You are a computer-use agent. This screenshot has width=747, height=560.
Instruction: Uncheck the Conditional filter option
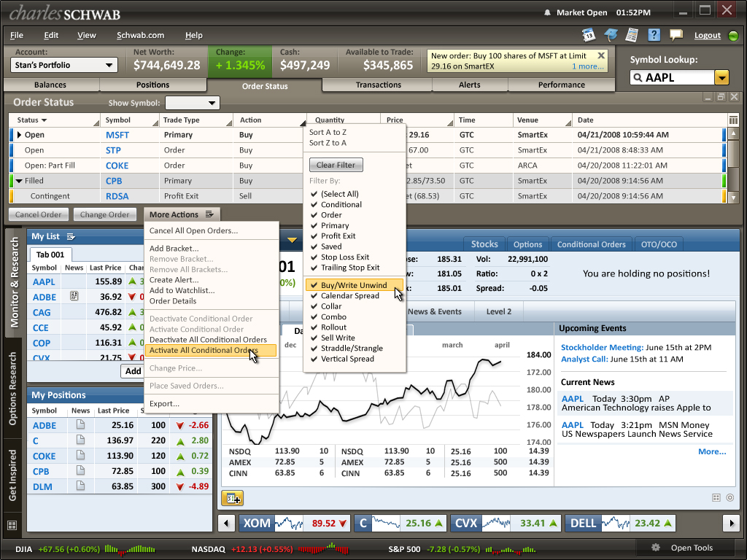click(x=314, y=204)
